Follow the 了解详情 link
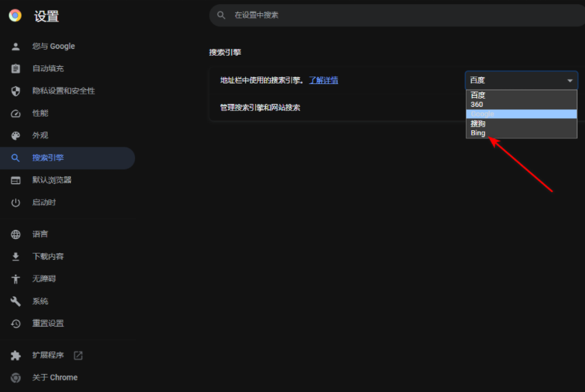This screenshot has width=585, height=392. tap(323, 80)
